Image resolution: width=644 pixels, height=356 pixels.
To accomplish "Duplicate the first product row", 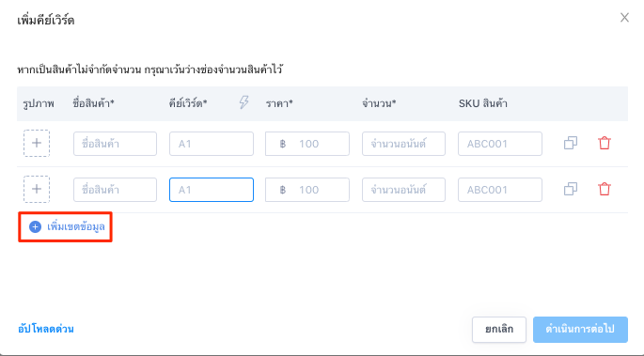I will click(571, 143).
